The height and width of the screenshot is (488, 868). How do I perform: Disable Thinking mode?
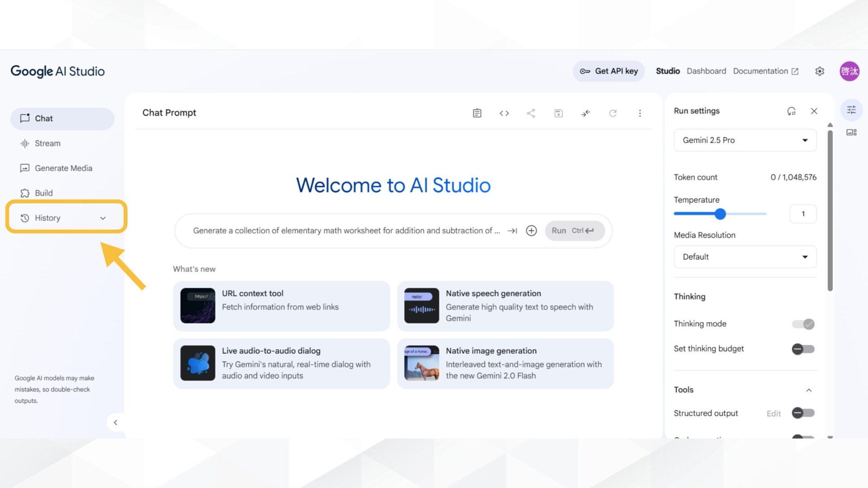tap(803, 324)
